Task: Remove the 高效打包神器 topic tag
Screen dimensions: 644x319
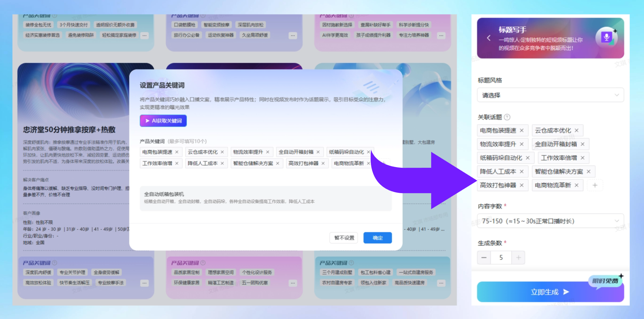Action: pos(522,185)
